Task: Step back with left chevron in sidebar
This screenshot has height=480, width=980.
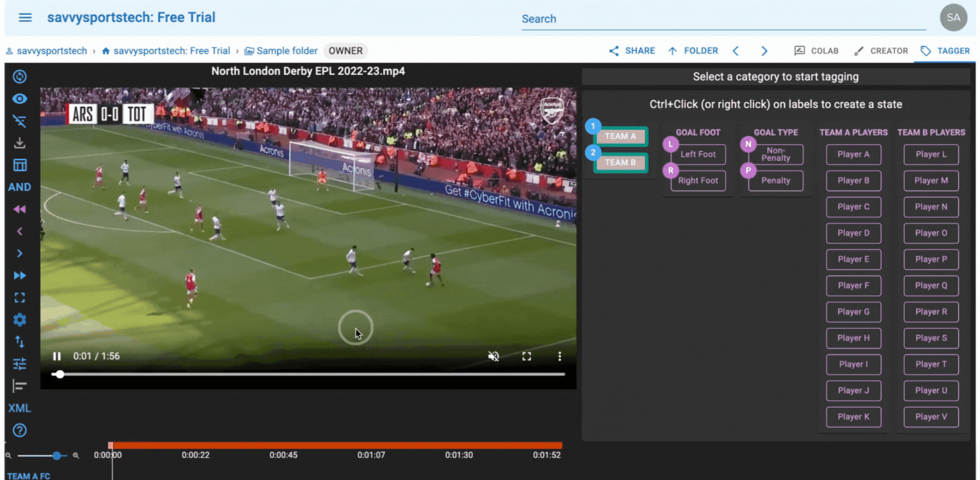Action: (x=19, y=231)
